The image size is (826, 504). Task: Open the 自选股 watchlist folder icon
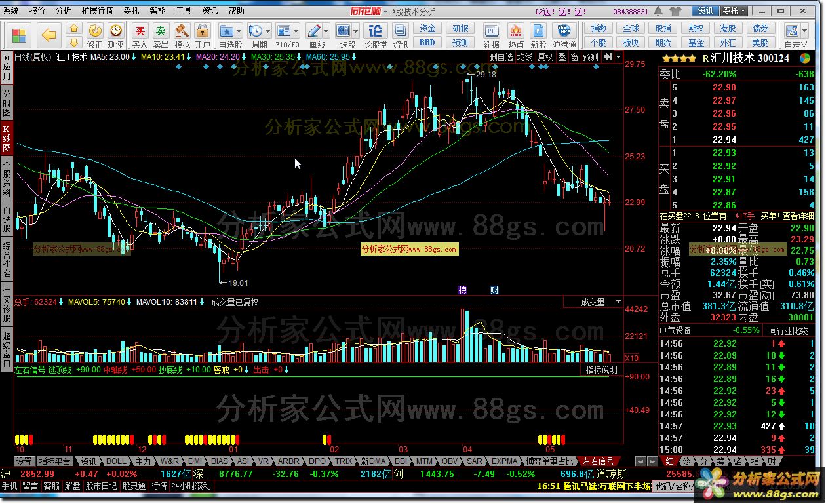[x=227, y=30]
